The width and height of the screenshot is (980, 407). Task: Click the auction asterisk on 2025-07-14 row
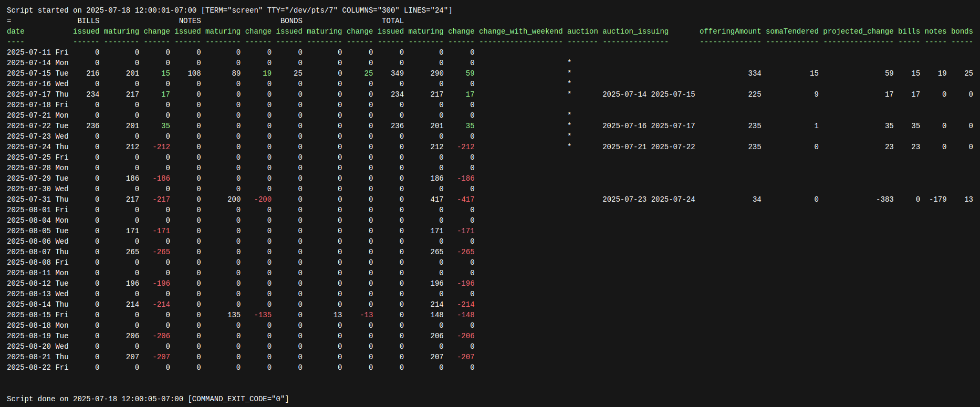(569, 63)
